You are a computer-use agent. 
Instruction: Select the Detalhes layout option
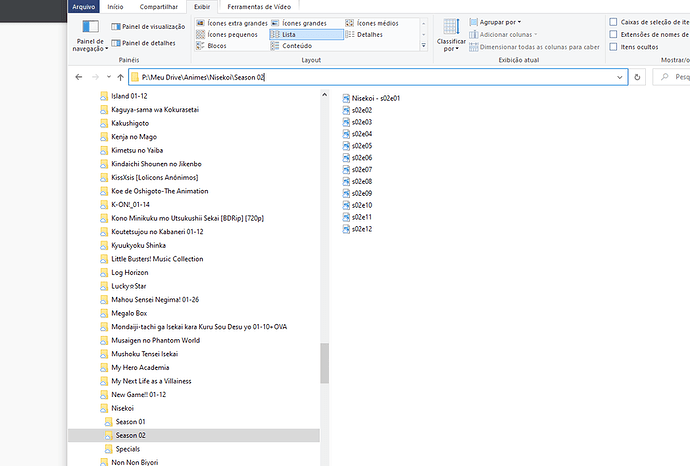tap(364, 34)
